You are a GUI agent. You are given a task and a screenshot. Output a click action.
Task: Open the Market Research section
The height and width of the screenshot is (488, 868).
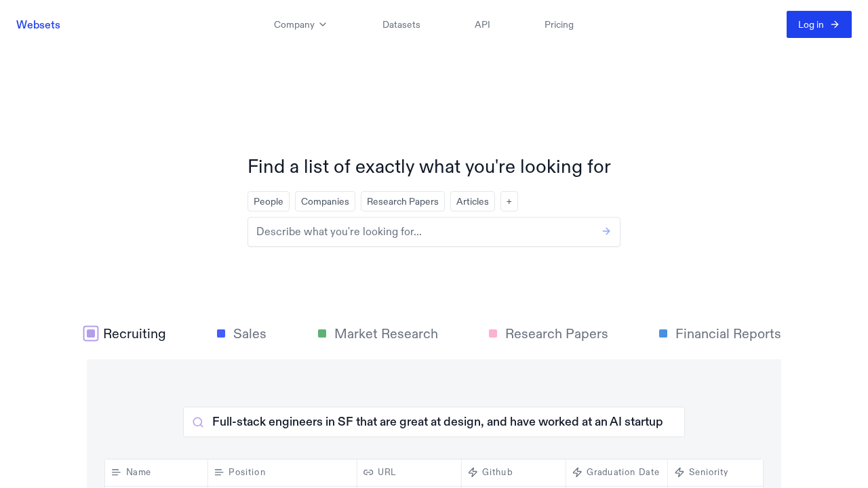[x=386, y=333]
